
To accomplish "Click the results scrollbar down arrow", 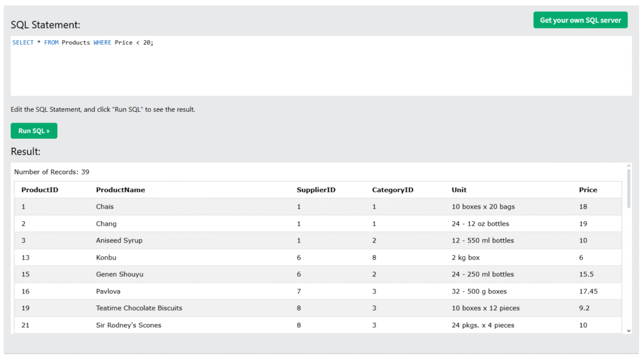I will point(628,330).
